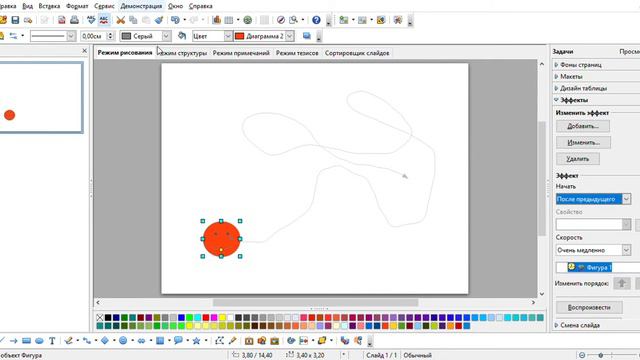Open the Вставка menu
This screenshot has height=360, width=640.
tap(49, 6)
